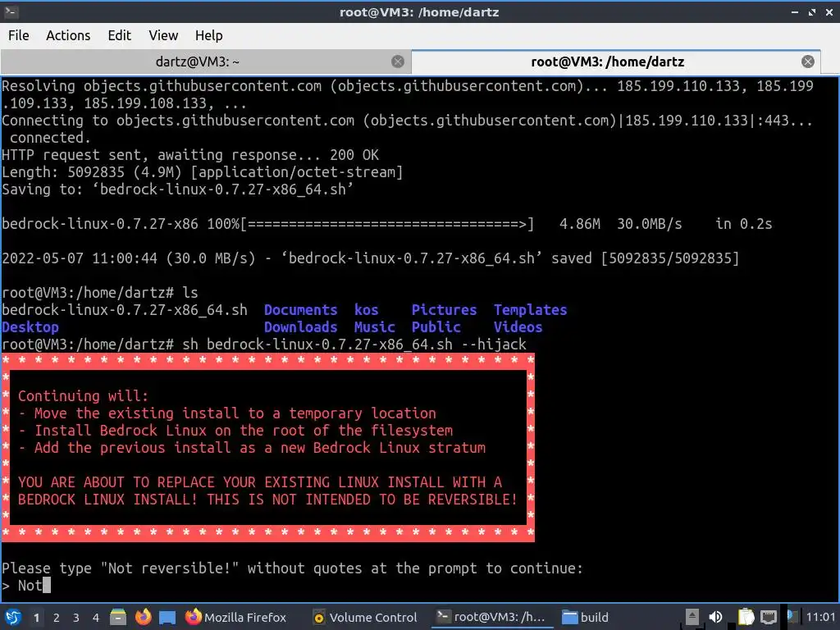Image resolution: width=840 pixels, height=630 pixels.
Task: Select the root@VM3 terminal taskbar entry
Action: (492, 617)
